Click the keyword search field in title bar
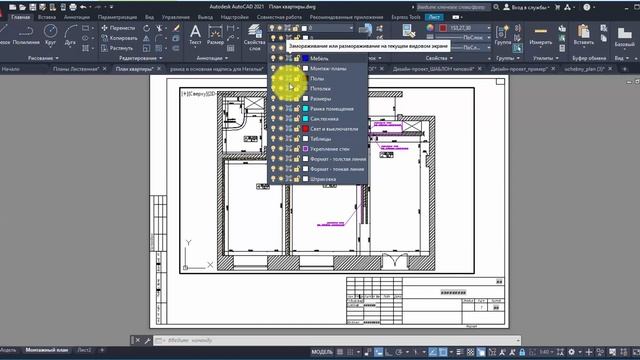The height and width of the screenshot is (360, 640). pyautogui.click(x=453, y=7)
